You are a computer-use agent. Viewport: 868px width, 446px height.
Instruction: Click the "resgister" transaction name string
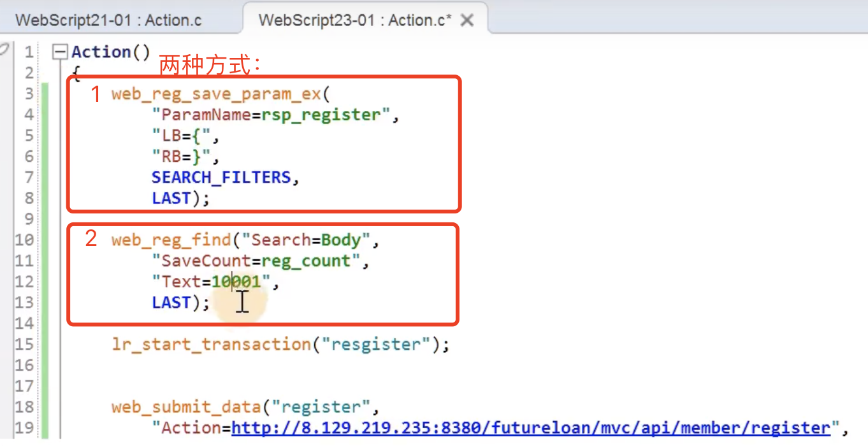tap(376, 345)
